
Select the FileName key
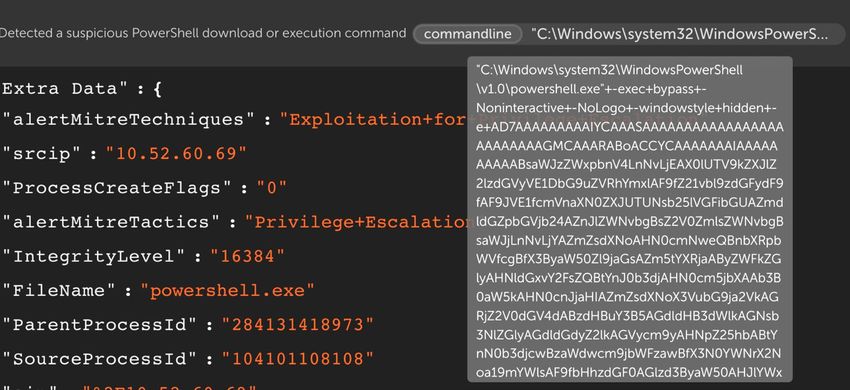coord(59,290)
